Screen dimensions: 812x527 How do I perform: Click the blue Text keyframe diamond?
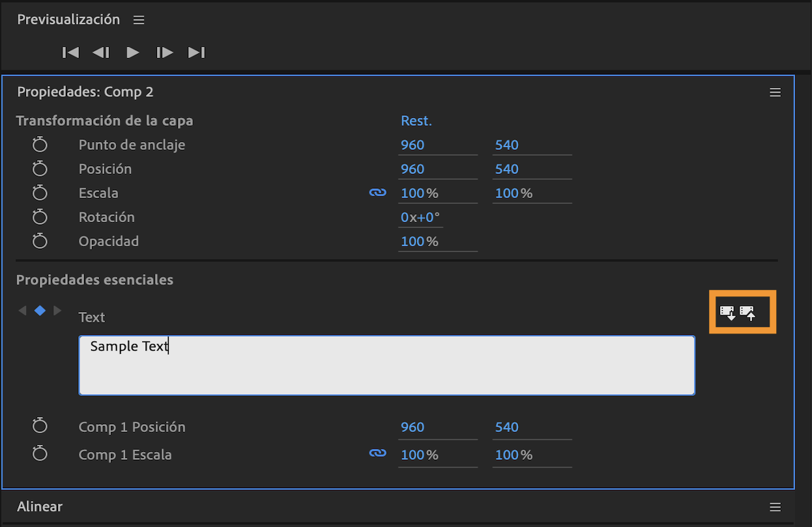40,311
